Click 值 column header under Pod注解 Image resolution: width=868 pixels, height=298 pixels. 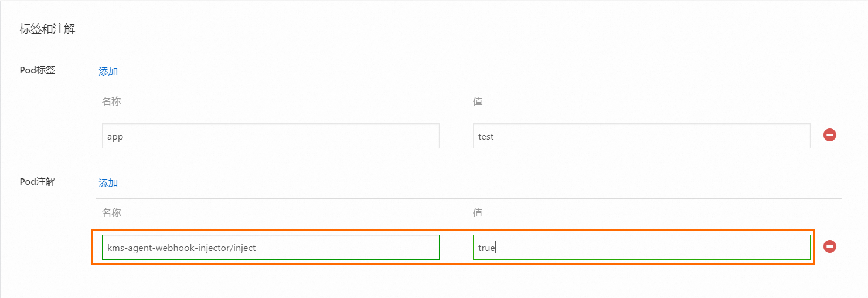[478, 213]
